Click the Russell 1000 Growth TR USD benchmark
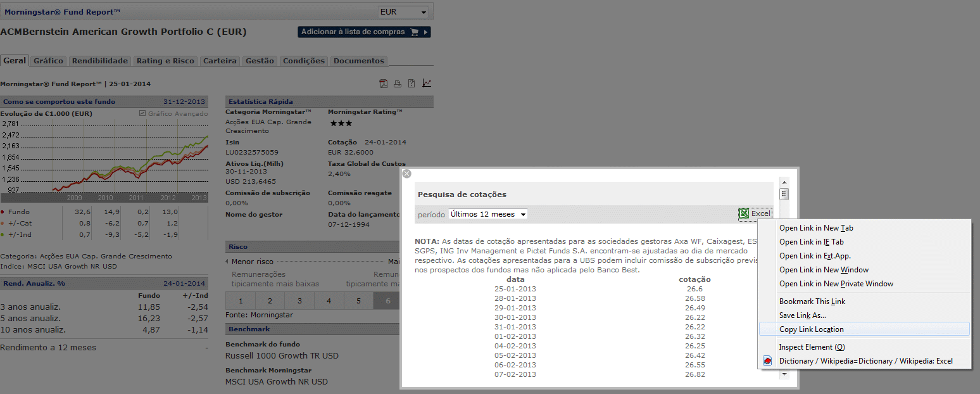Image resolution: width=980 pixels, height=394 pixels. (282, 356)
